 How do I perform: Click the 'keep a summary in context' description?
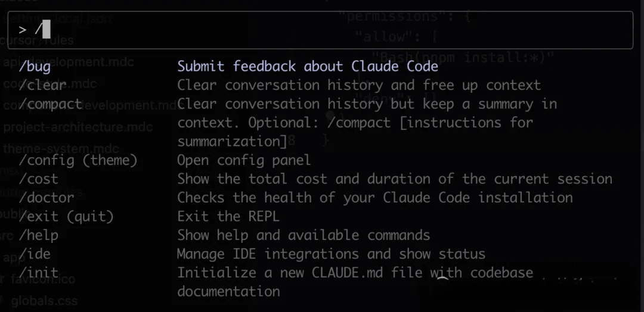click(367, 123)
